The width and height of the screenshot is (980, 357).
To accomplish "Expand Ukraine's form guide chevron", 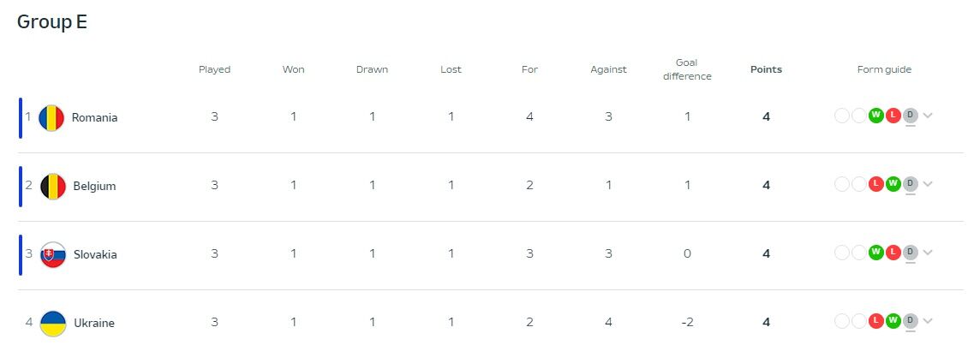I will pyautogui.click(x=927, y=321).
